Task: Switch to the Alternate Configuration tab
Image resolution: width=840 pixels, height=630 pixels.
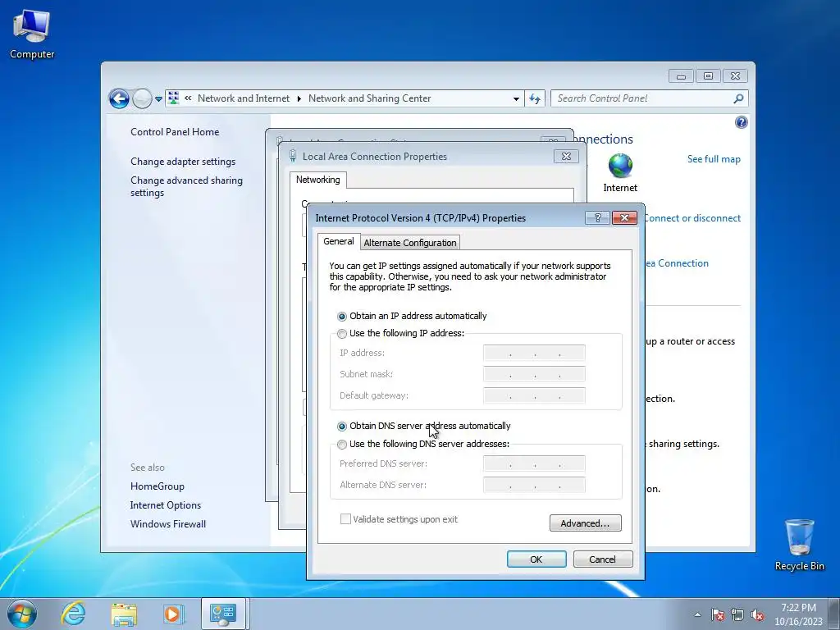Action: pos(410,243)
